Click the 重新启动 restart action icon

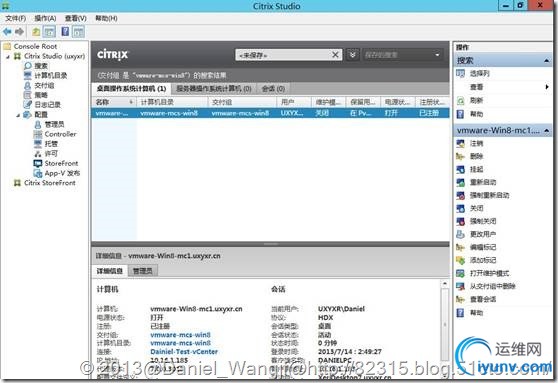(460, 182)
